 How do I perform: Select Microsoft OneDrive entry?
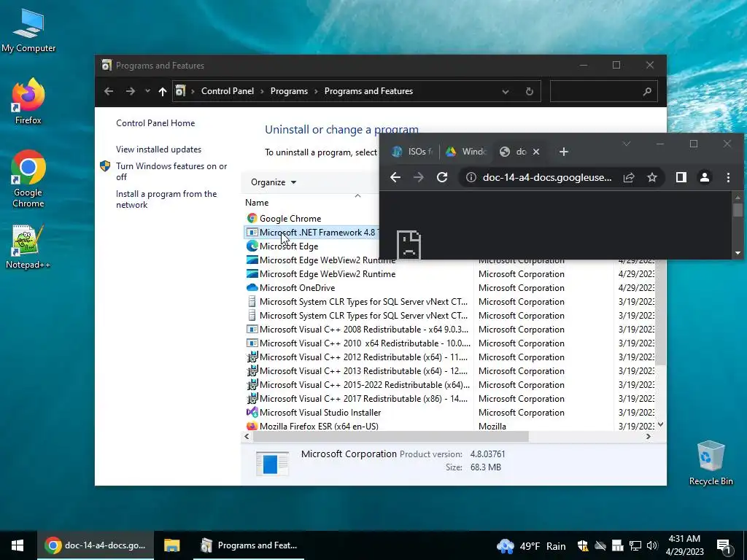click(x=298, y=287)
